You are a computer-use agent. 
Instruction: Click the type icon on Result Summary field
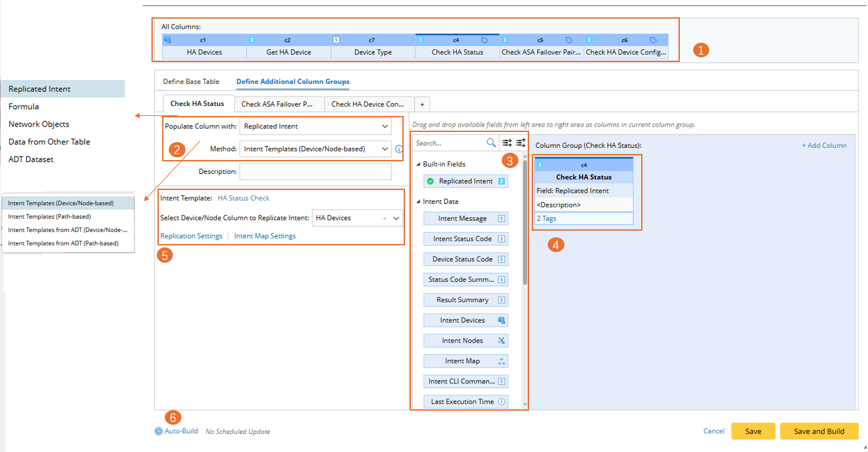point(502,300)
